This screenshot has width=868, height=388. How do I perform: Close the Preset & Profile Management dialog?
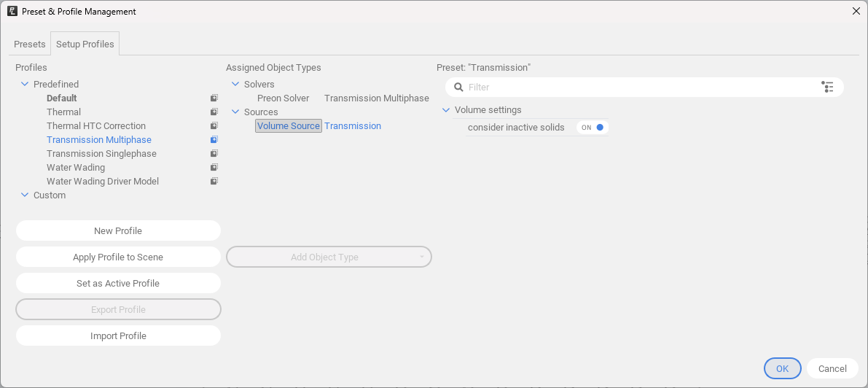pos(856,11)
